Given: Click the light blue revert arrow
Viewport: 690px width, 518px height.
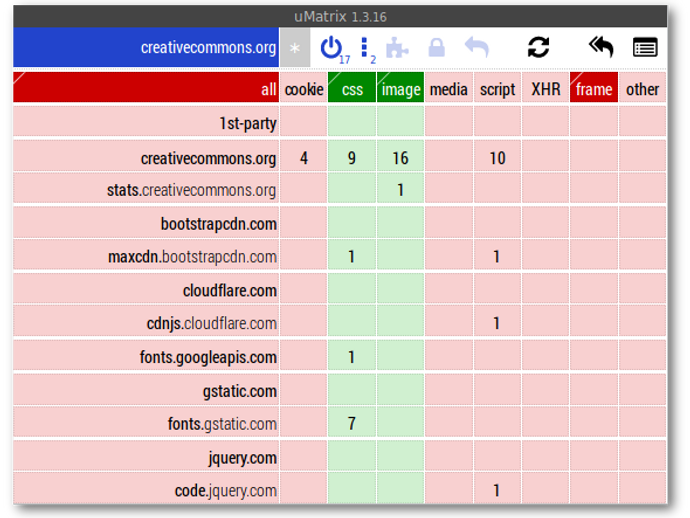Looking at the screenshot, I should click(x=477, y=47).
